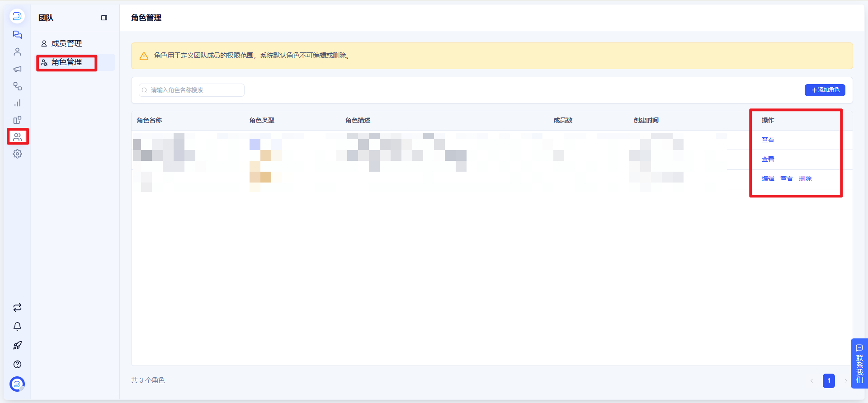Open the apps grid icon in sidebar

click(17, 120)
